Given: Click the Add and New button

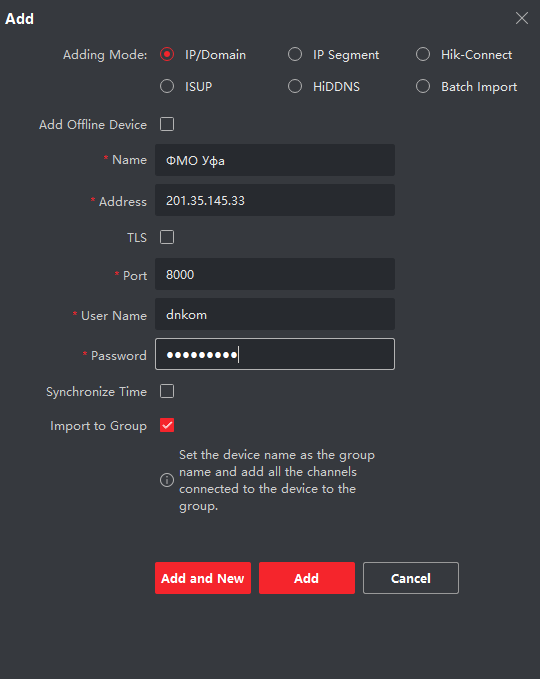Looking at the screenshot, I should (203, 578).
